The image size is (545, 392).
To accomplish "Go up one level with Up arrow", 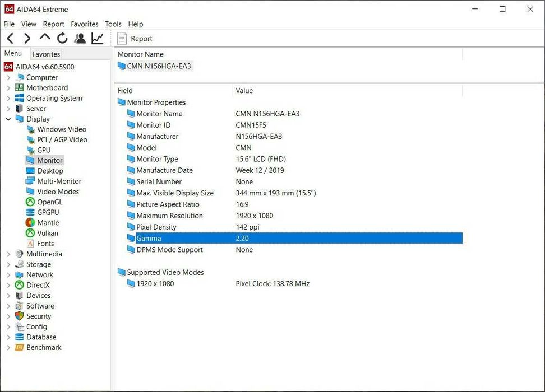I will [45, 38].
